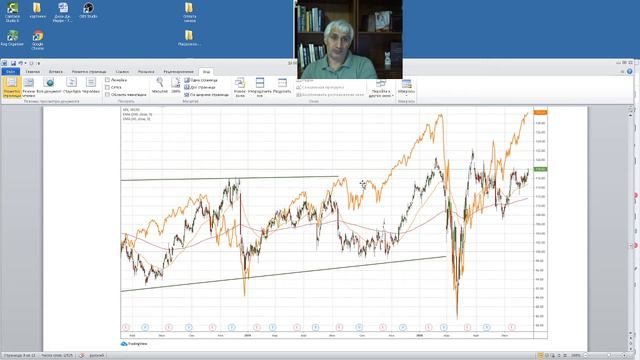Select Print Layout icon in status bar
This screenshot has width=640, height=360.
coord(540,356)
